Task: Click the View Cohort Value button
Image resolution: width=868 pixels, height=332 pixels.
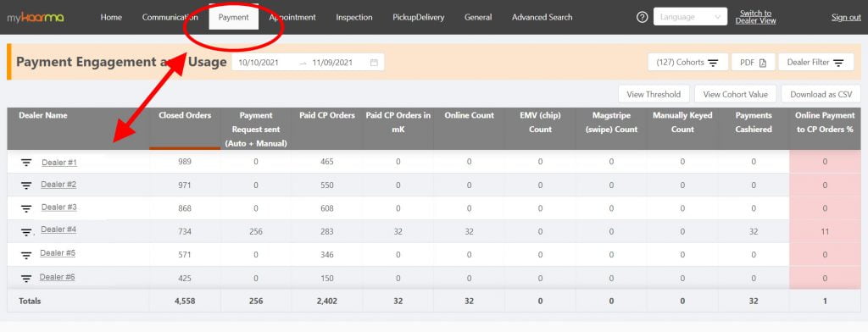Action: click(x=736, y=94)
